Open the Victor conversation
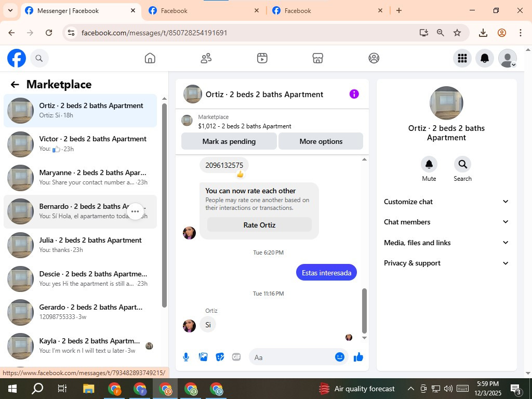Image resolution: width=532 pixels, height=399 pixels. tap(80, 144)
